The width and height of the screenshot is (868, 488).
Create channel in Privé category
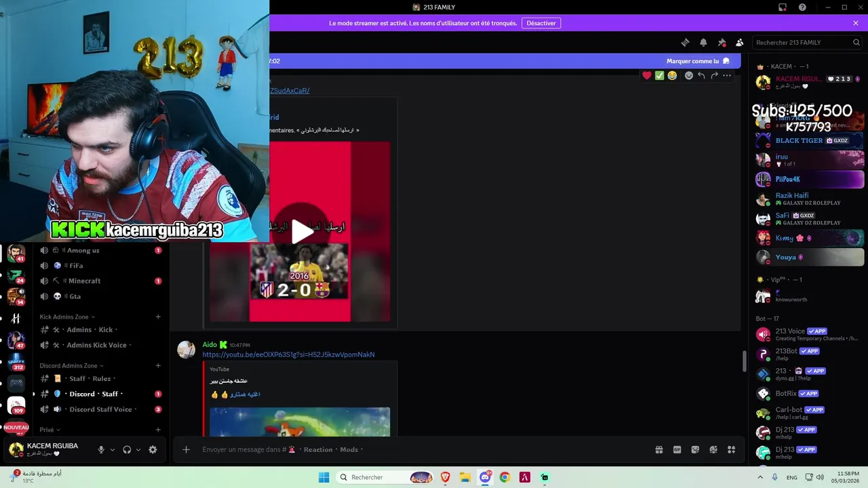(158, 430)
